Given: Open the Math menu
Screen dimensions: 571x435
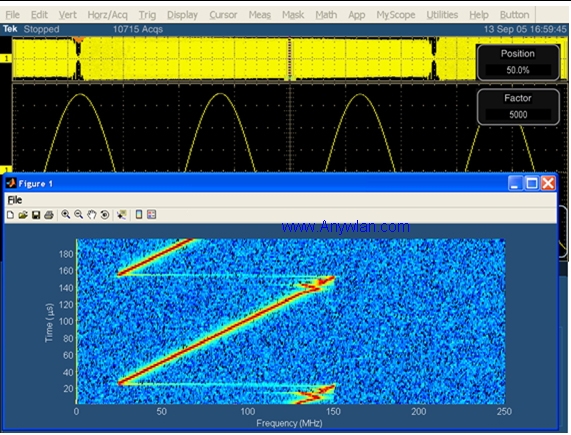Looking at the screenshot, I should (x=326, y=15).
